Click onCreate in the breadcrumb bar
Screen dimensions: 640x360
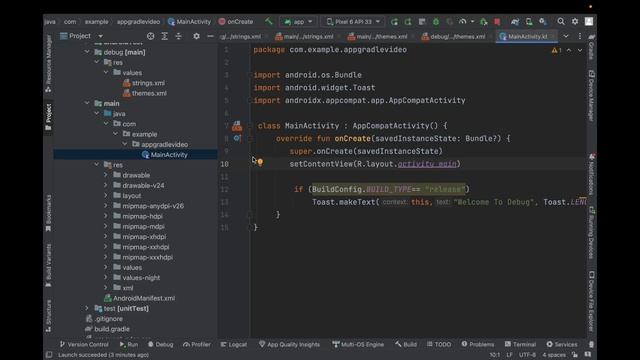[236, 22]
